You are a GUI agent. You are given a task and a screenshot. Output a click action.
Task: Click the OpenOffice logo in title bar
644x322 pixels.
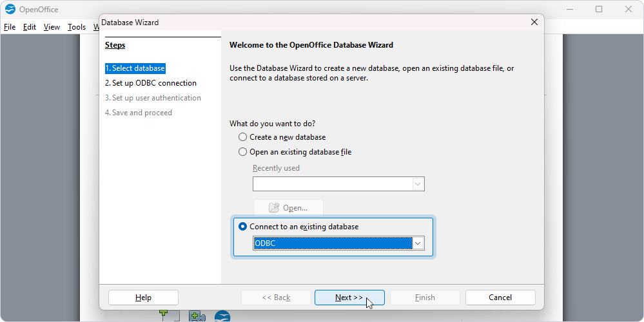coord(10,9)
